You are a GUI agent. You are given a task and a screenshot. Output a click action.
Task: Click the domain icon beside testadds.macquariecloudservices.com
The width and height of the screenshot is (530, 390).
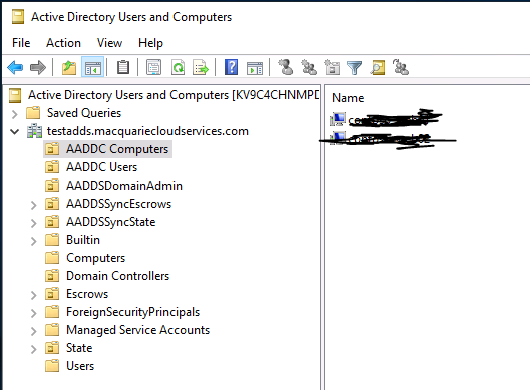(x=34, y=131)
